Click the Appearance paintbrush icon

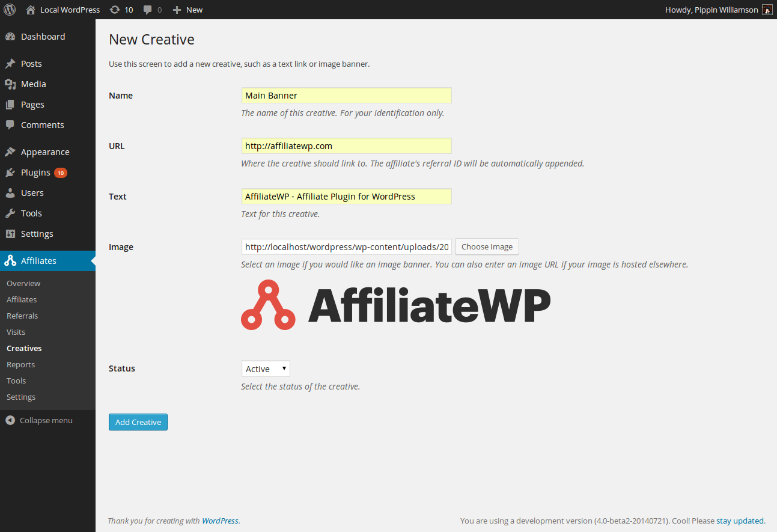click(10, 152)
